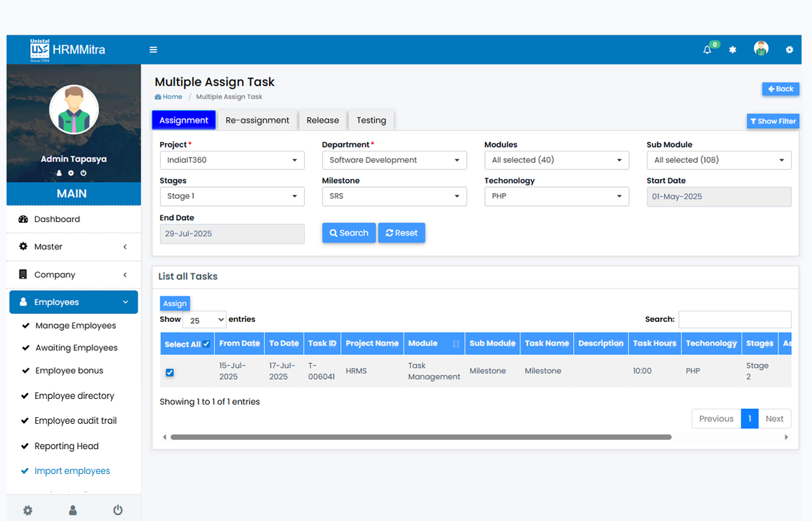
Task: Click power icon at sidebar bottom
Action: pos(117,510)
